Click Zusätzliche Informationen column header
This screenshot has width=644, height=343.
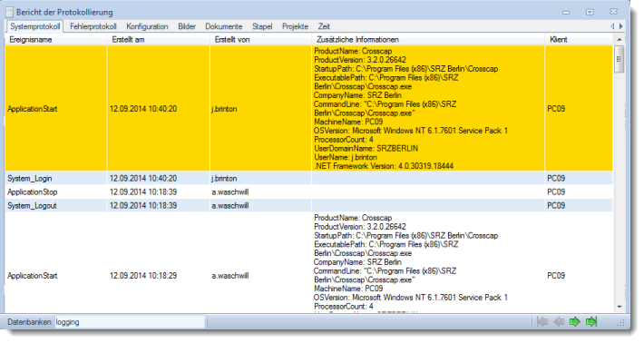click(428, 39)
